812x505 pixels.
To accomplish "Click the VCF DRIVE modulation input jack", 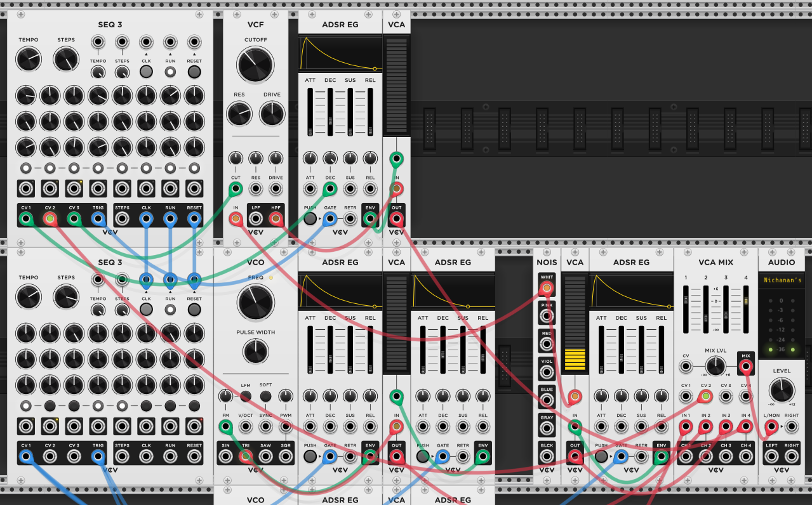I will [x=276, y=188].
